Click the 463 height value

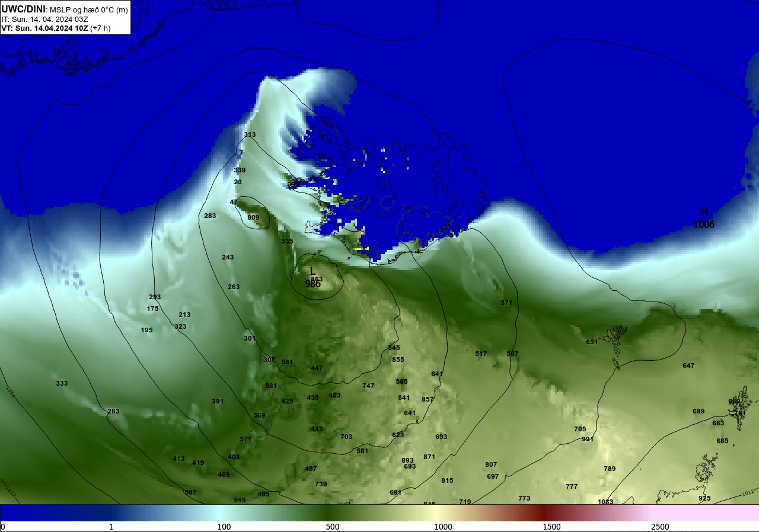click(x=334, y=395)
